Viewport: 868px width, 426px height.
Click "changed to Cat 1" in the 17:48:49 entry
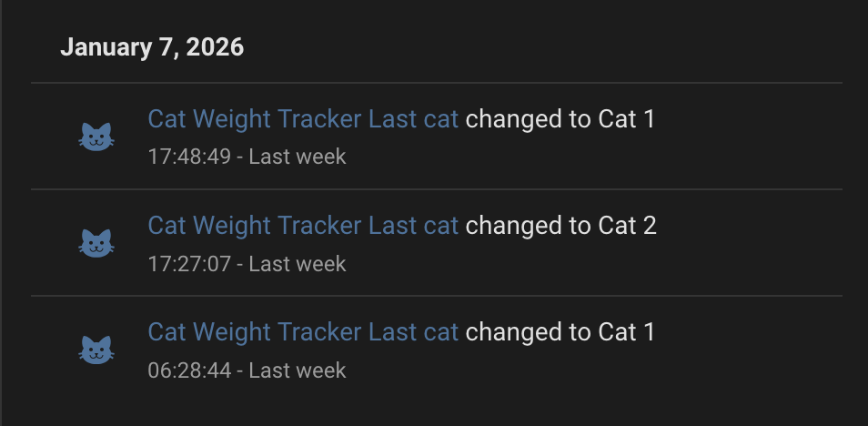coord(560,119)
